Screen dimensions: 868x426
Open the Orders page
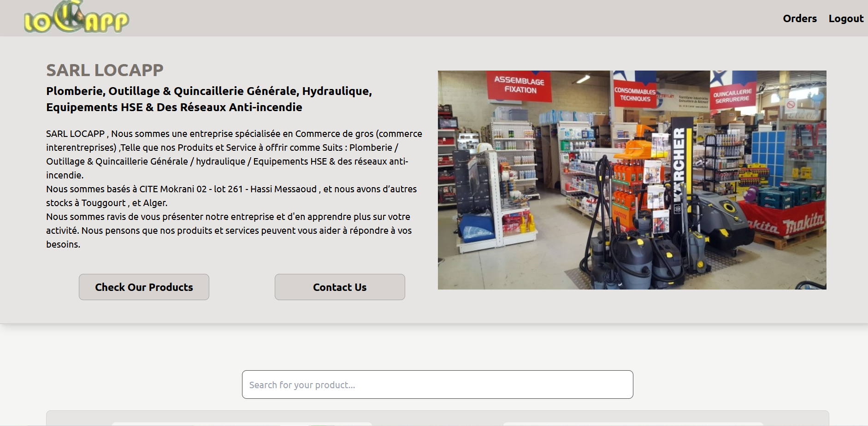coord(799,18)
